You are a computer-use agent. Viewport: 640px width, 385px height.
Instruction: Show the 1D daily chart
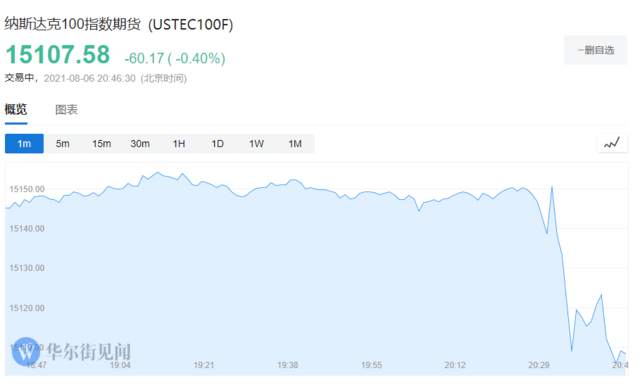click(217, 144)
